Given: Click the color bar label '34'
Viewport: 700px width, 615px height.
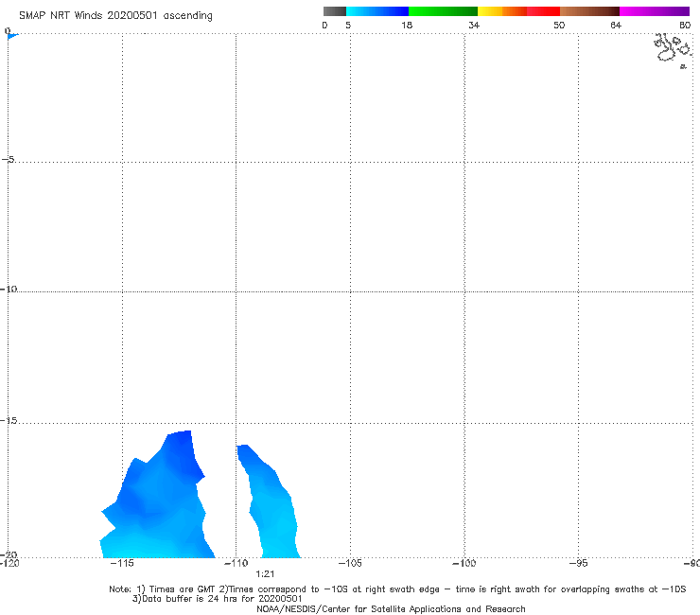Looking at the screenshot, I should (474, 25).
